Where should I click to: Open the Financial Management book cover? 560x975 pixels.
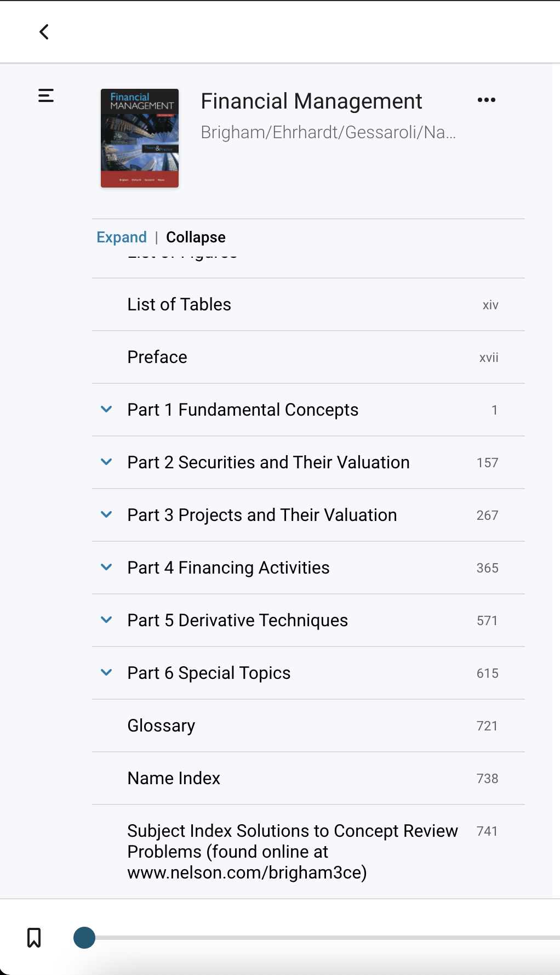[140, 138]
